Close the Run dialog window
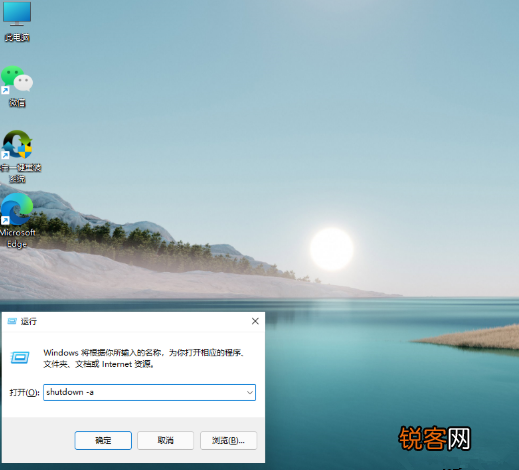Screen dimensions: 519x470 coord(255,321)
